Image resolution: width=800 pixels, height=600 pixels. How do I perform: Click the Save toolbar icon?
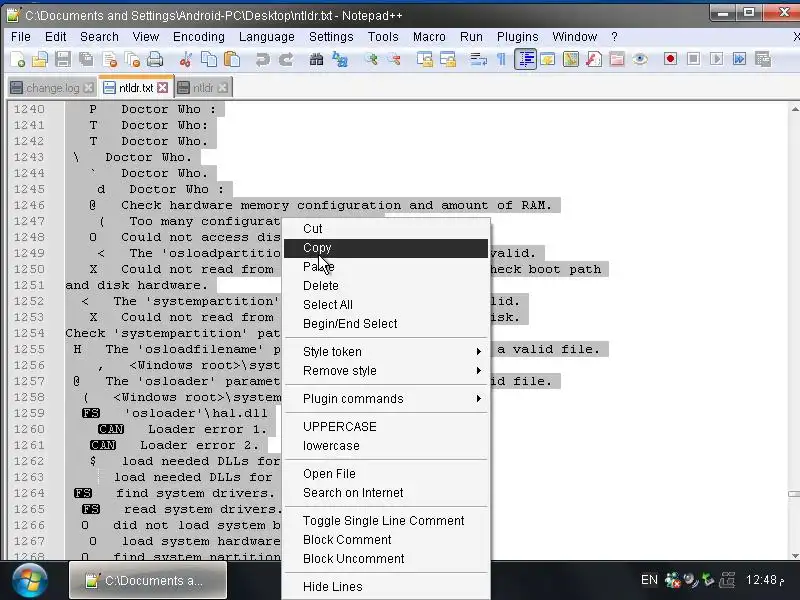63,60
